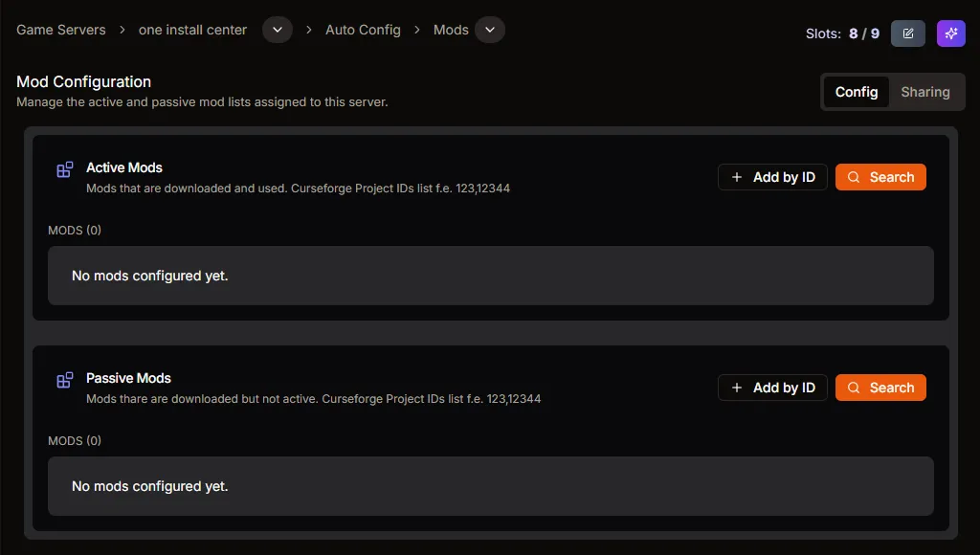Expand the dropdown next to one install center
Screen dimensions: 980x555
click(277, 30)
